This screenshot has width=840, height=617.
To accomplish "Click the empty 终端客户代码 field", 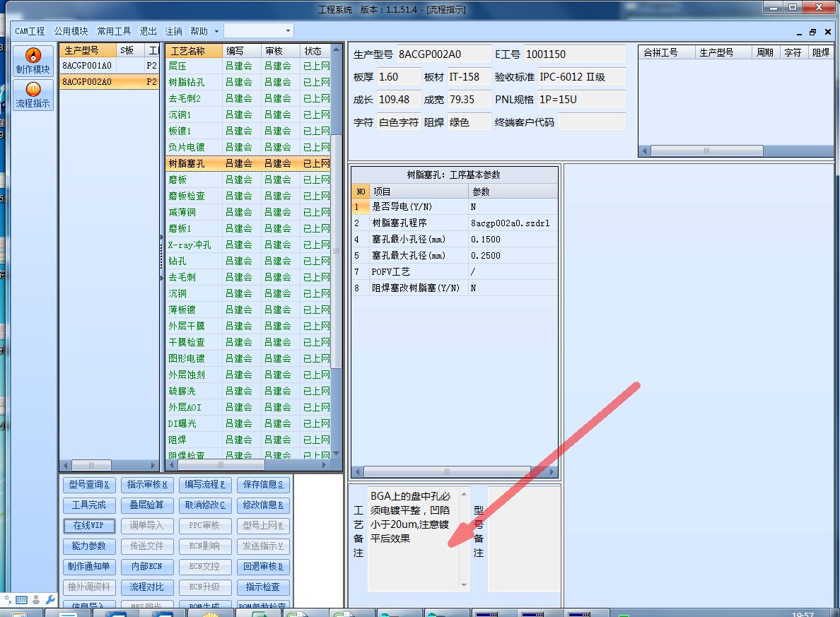I will 592,122.
